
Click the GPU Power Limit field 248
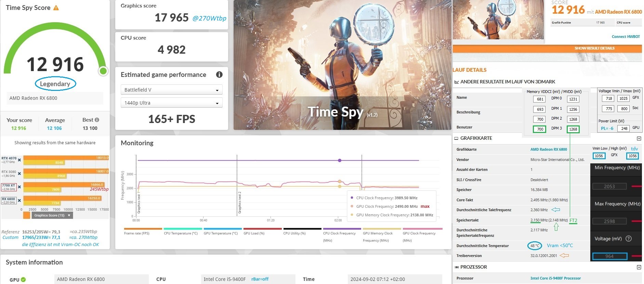[623, 129]
